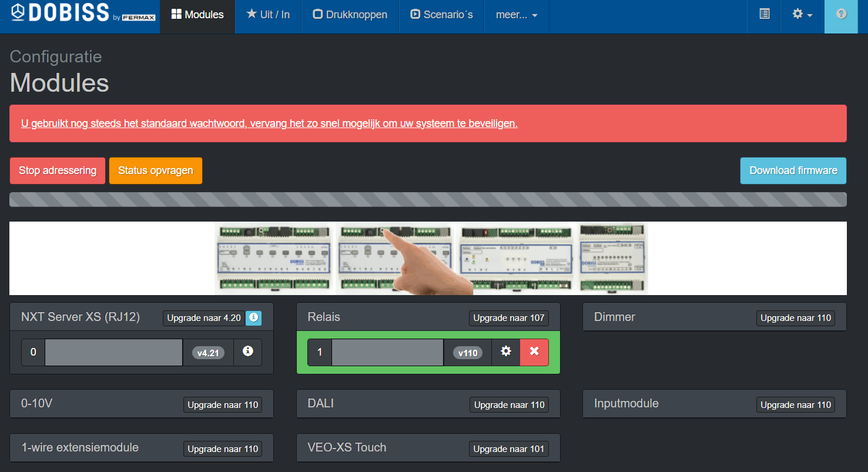Click the striped addressing progress bar

(x=428, y=199)
